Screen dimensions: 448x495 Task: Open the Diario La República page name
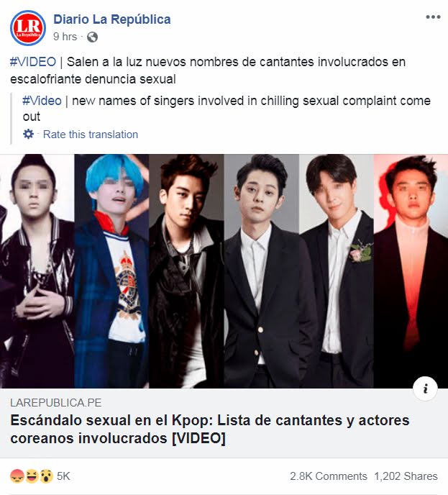pyautogui.click(x=112, y=19)
